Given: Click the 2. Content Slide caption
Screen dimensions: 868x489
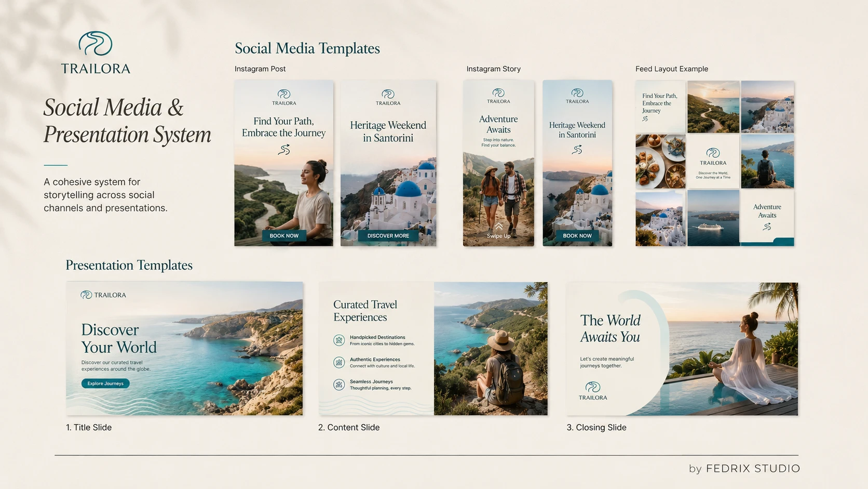Looking at the screenshot, I should coord(349,427).
